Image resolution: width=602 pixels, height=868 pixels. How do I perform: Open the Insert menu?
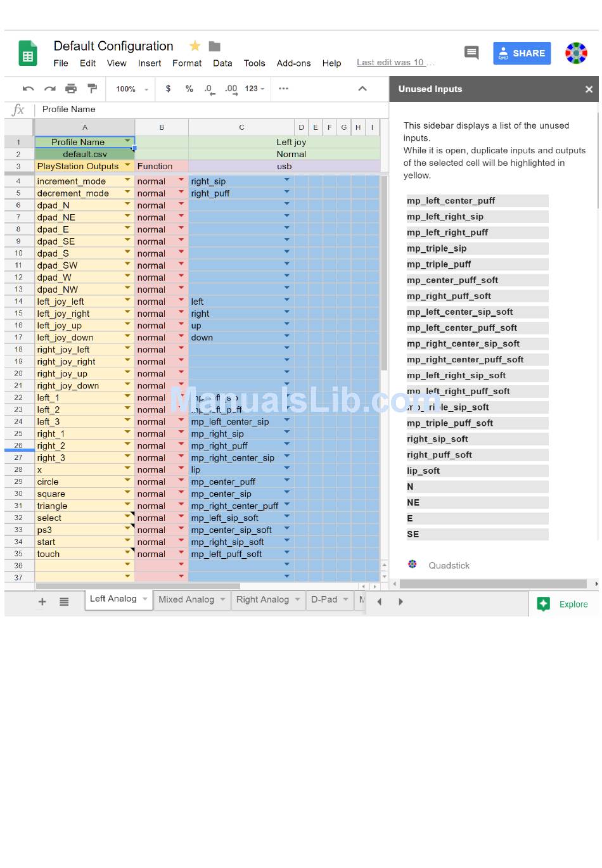coord(150,63)
